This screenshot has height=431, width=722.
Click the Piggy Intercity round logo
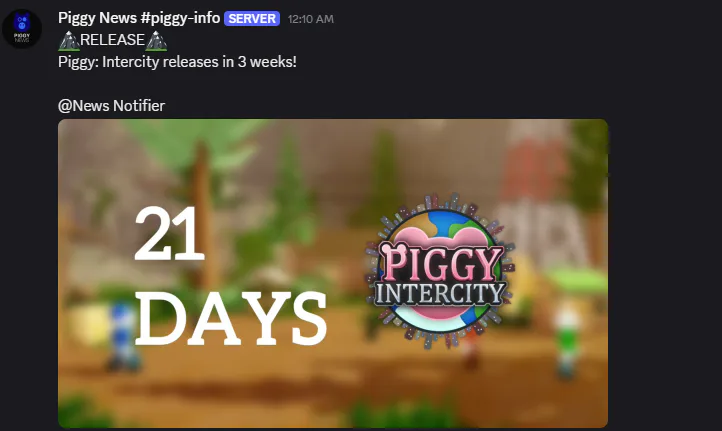[440, 271]
